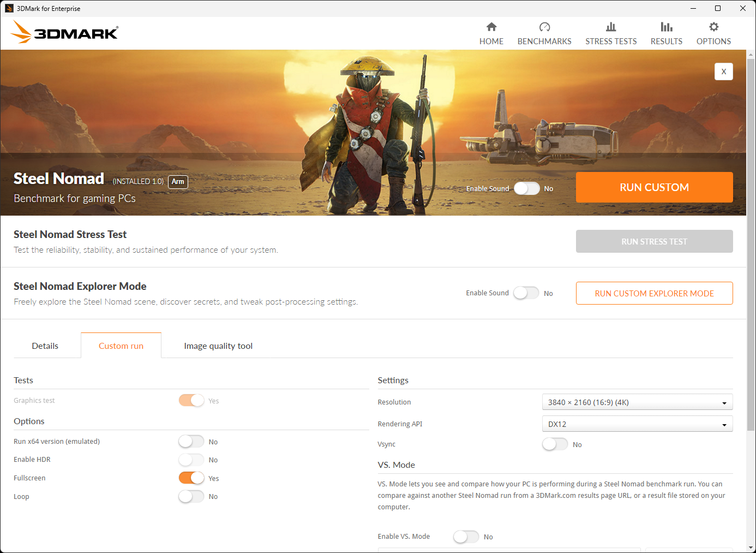
Task: Enable the Loop switch
Action: [x=191, y=496]
